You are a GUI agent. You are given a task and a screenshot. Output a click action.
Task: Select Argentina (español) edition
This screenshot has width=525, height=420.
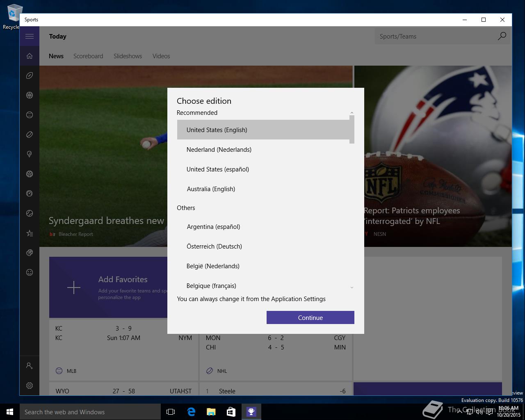click(x=263, y=226)
